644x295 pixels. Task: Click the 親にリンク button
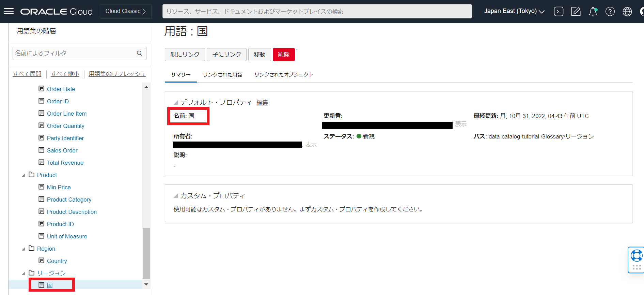185,55
